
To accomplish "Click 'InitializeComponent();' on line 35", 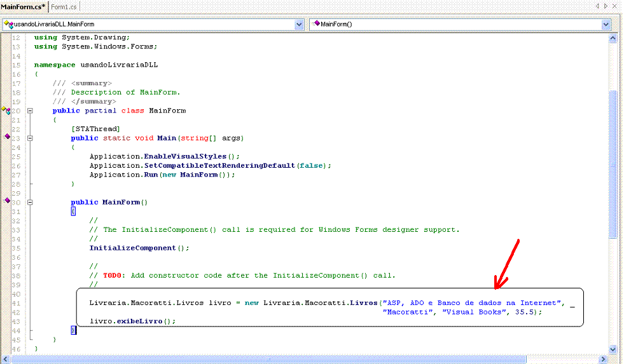I will pyautogui.click(x=139, y=248).
